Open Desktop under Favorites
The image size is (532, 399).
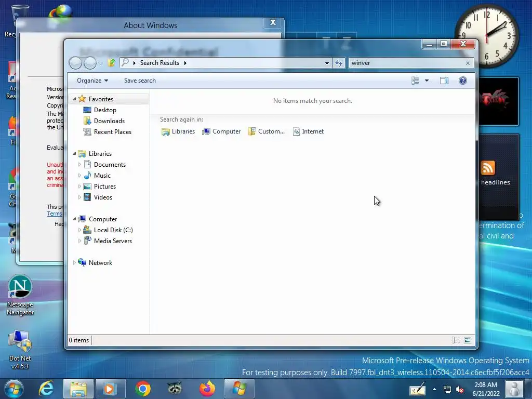coord(105,110)
